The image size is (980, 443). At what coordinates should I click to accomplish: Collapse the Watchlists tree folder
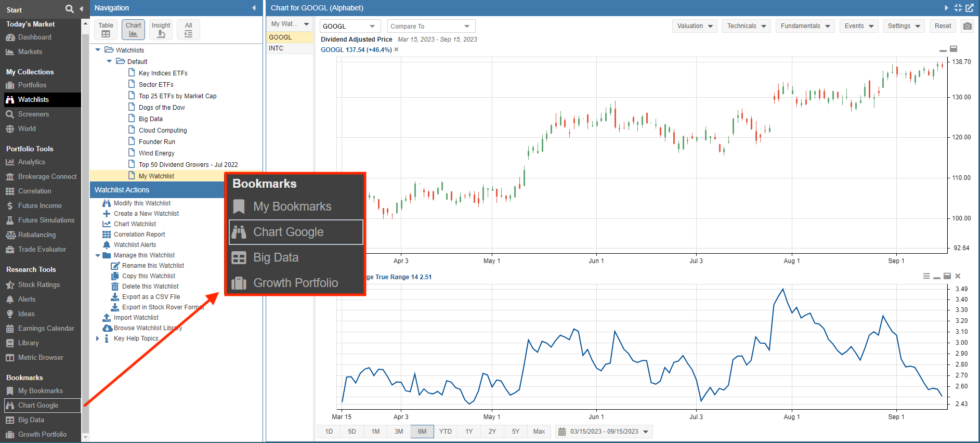(98, 50)
